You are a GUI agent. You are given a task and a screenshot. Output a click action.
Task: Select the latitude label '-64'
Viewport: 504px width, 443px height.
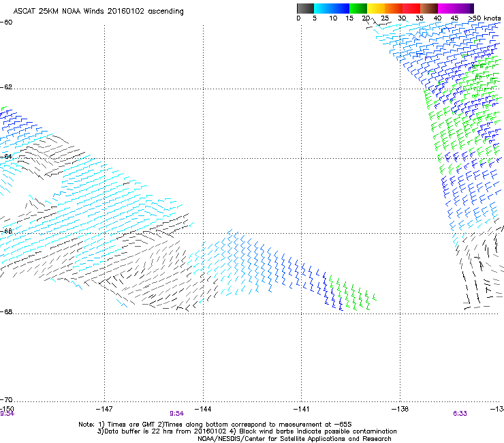(x=6, y=157)
